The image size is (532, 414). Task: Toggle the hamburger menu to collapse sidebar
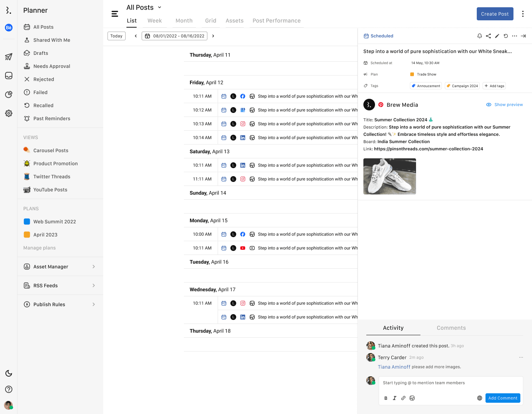pyautogui.click(x=115, y=14)
